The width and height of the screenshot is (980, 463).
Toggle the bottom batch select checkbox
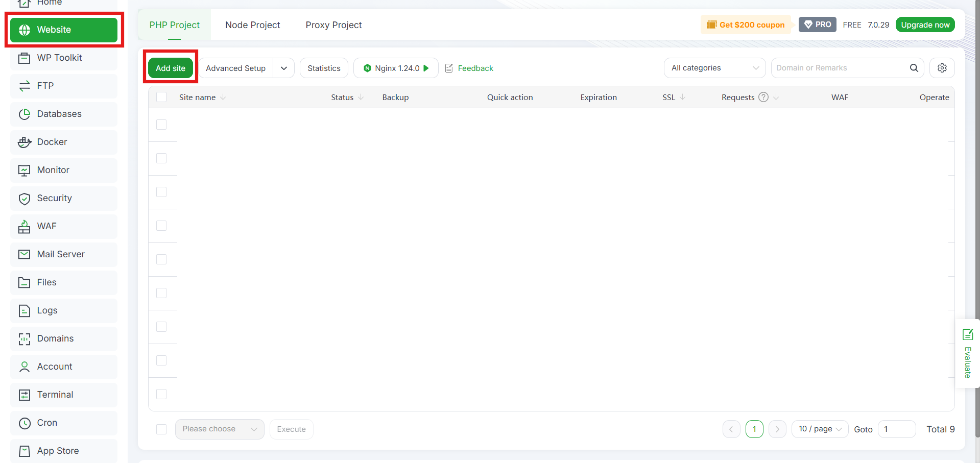(161, 429)
